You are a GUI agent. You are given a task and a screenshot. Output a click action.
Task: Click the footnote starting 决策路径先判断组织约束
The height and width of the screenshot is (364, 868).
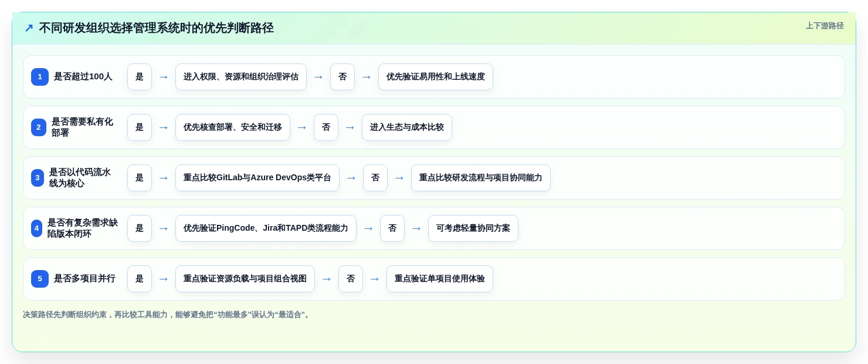click(x=167, y=315)
